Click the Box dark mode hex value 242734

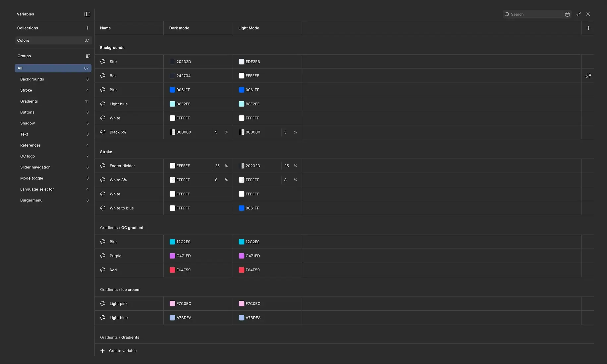click(184, 76)
